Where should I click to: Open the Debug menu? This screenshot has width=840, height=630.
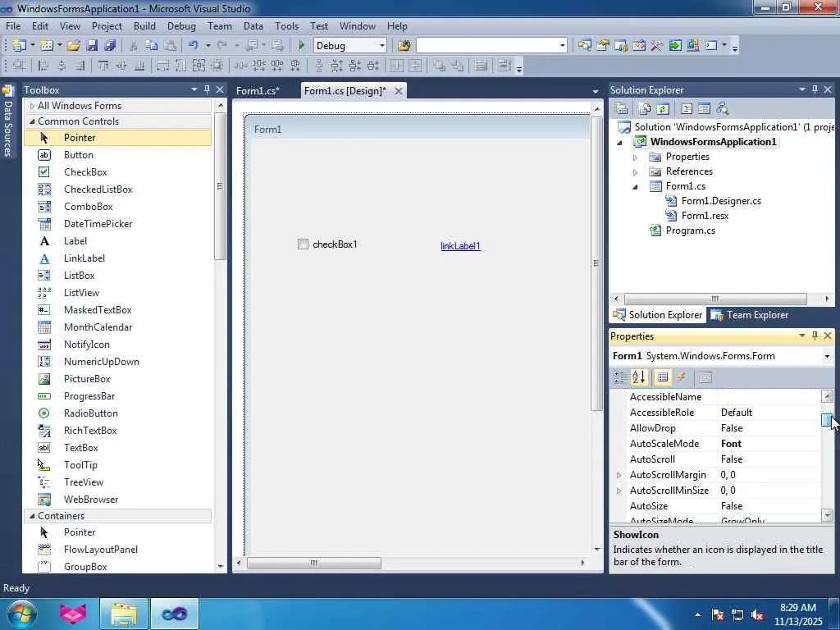point(181,25)
